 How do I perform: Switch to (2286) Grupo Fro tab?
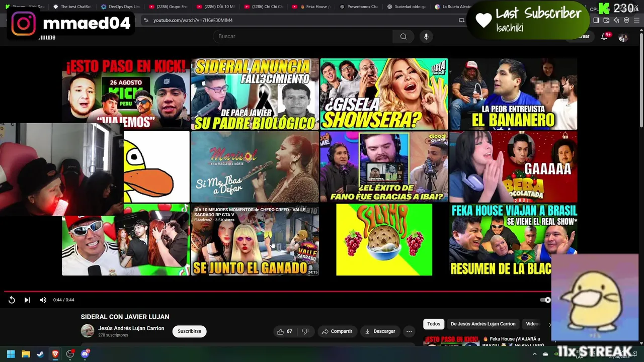point(168,7)
